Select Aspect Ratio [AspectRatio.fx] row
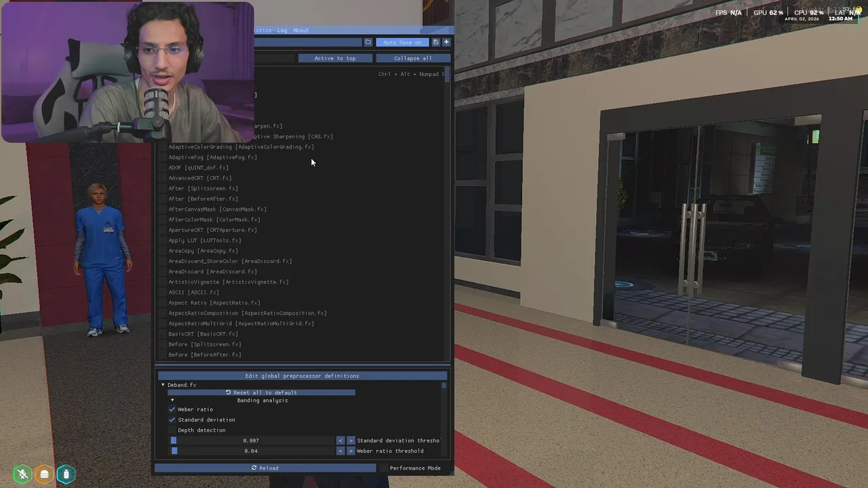The height and width of the screenshot is (488, 868). (x=214, y=303)
